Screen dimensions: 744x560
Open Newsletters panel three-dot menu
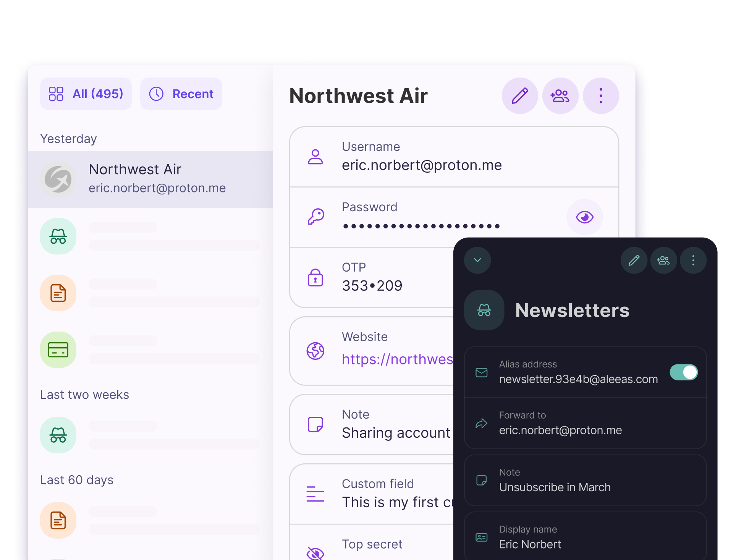coord(693,260)
